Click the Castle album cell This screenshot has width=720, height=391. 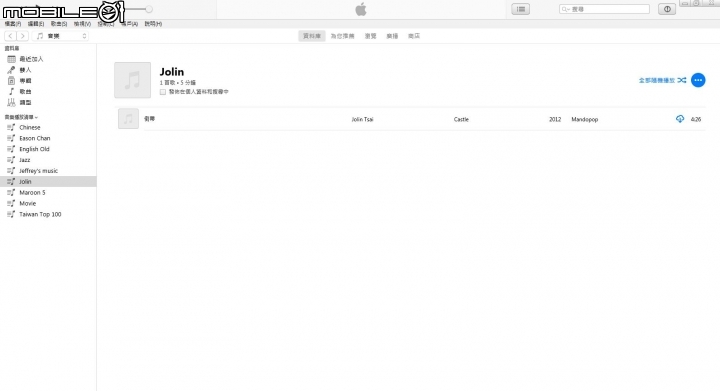point(461,119)
